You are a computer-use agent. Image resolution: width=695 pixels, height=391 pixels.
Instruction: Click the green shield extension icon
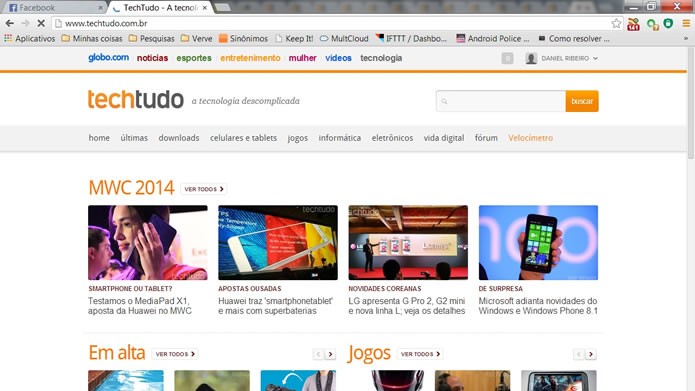(668, 23)
